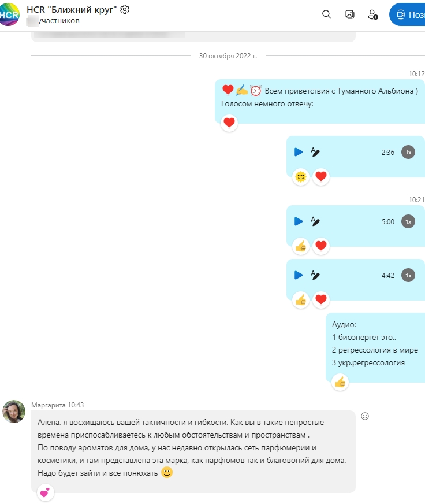Play the 4:42 voice message
The width and height of the screenshot is (425, 504).
point(299,275)
